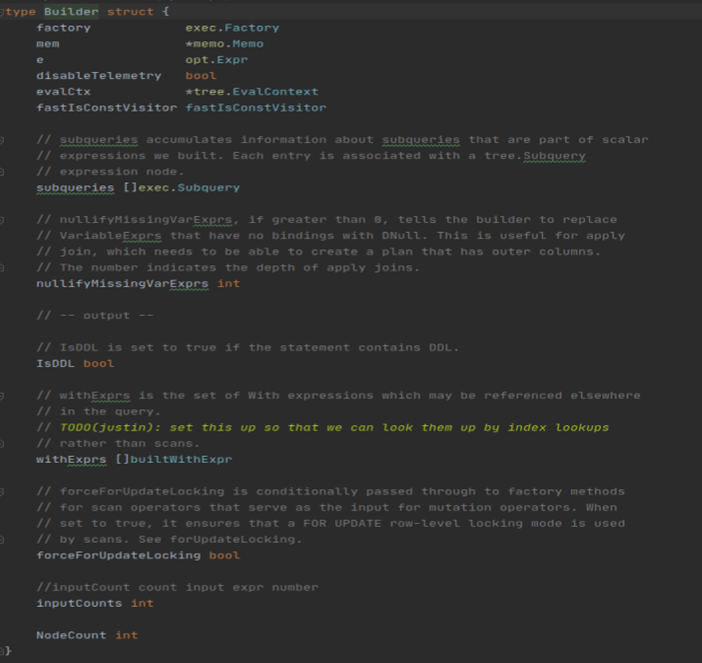Click the '*tree.EvalContext' type
The image size is (702, 663).
(x=252, y=92)
